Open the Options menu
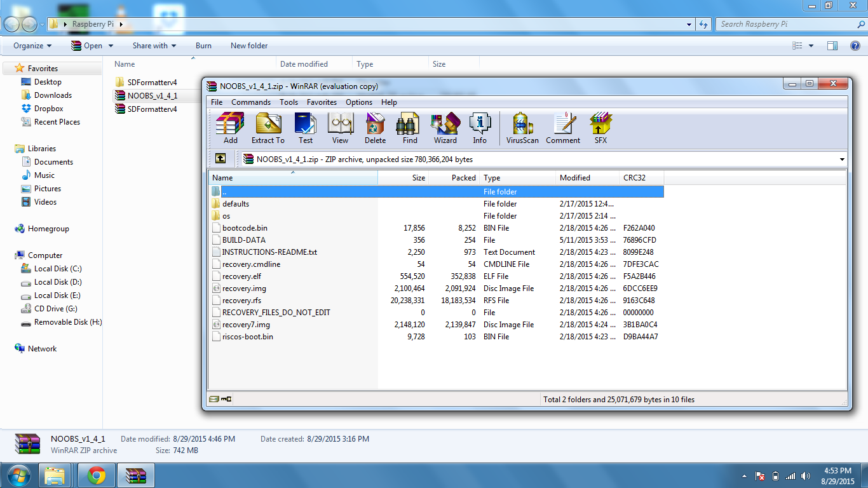The height and width of the screenshot is (488, 868). (x=359, y=102)
